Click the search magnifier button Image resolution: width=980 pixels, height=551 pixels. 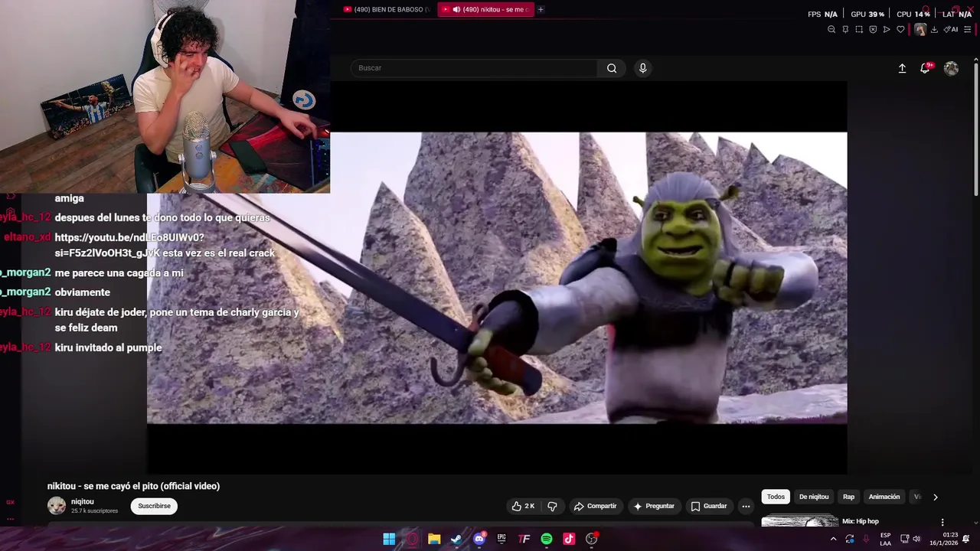point(612,68)
